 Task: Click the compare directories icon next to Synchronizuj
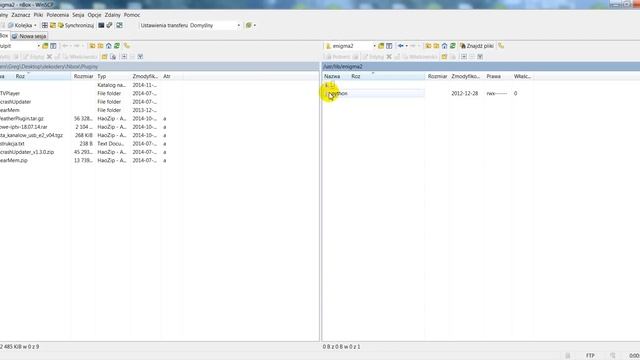(x=53, y=25)
